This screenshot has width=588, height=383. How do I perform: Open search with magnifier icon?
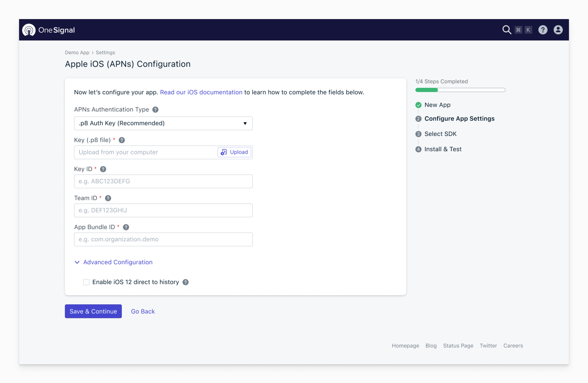point(506,30)
